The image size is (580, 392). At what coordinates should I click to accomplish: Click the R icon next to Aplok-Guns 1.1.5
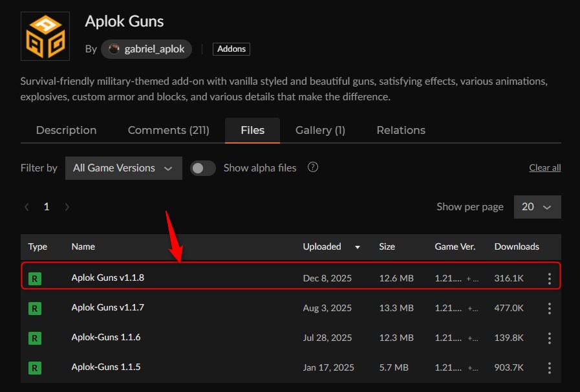tap(34, 367)
